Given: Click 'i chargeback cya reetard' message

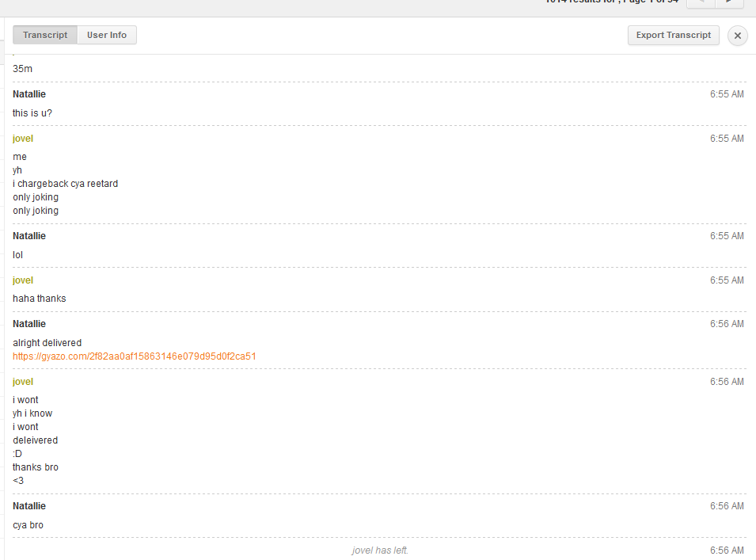Looking at the screenshot, I should (x=66, y=184).
